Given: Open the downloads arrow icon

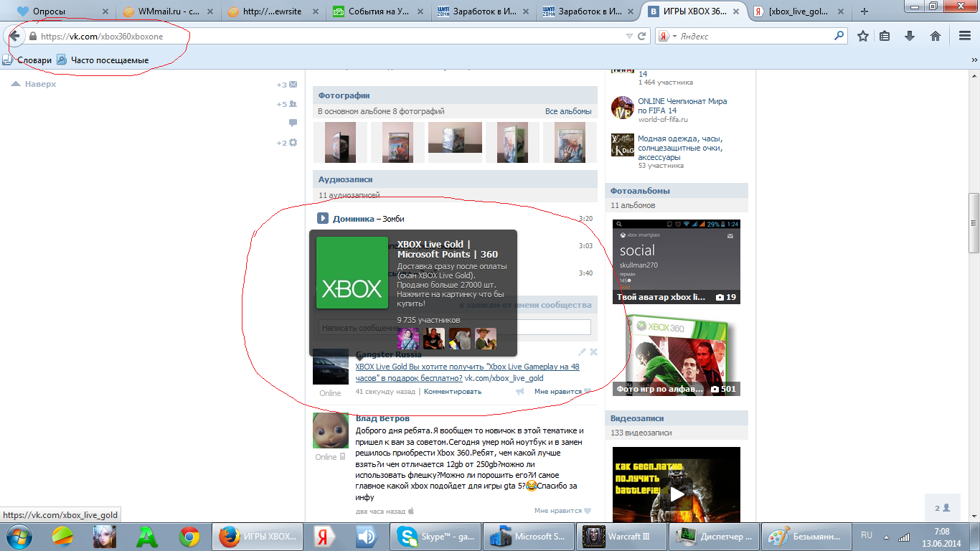Looking at the screenshot, I should coord(910,36).
